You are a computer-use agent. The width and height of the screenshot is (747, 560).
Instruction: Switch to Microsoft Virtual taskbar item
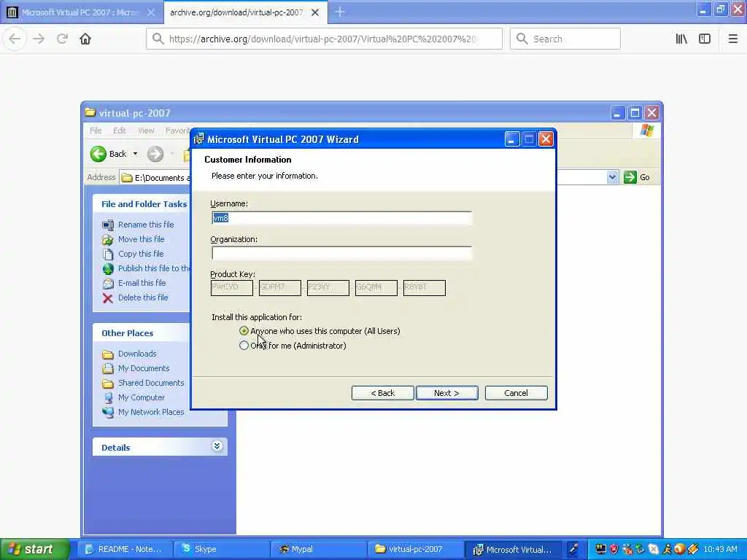coord(513,549)
